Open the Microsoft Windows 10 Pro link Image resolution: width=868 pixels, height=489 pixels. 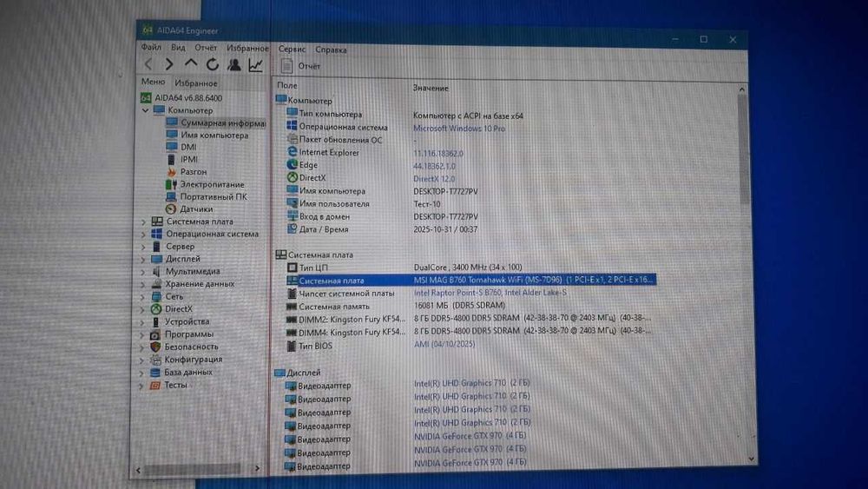click(x=459, y=129)
